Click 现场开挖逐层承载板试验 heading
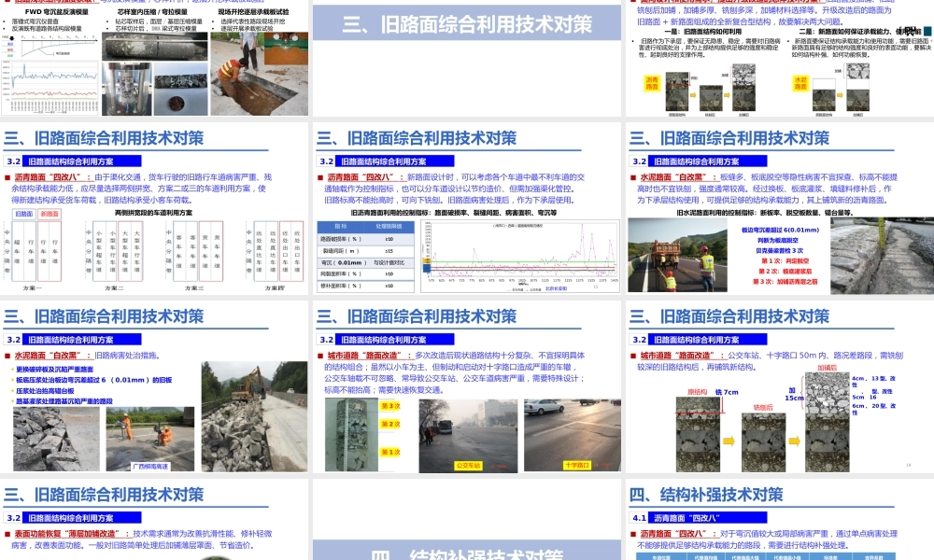Screen dimensions: 934x560 (253, 11)
